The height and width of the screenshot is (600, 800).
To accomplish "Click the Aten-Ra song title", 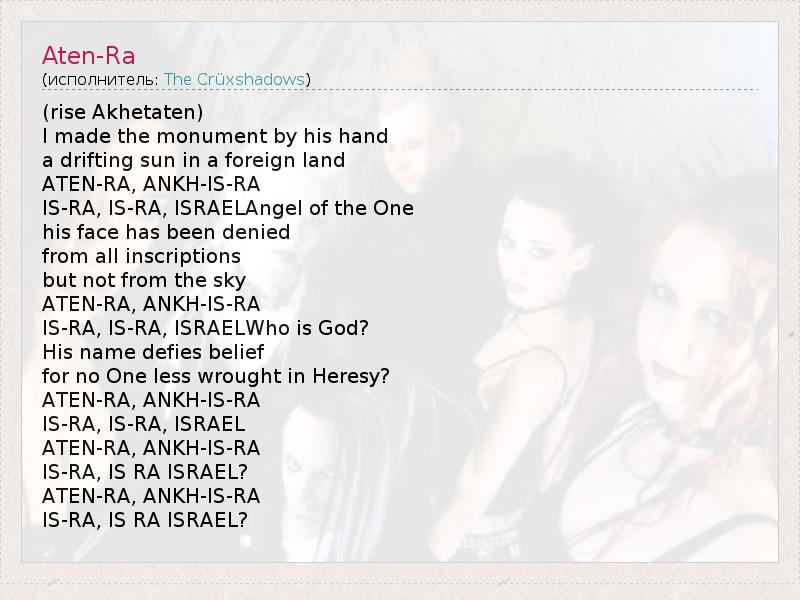I will click(x=88, y=54).
